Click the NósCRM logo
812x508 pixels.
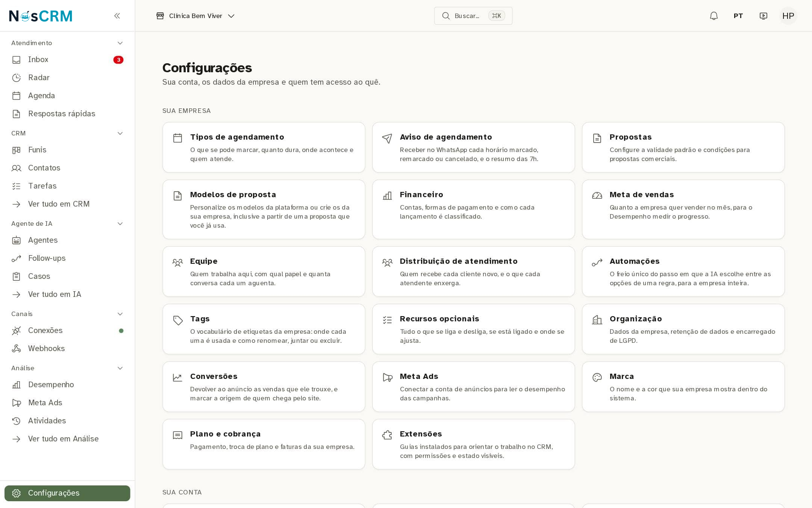tap(41, 16)
